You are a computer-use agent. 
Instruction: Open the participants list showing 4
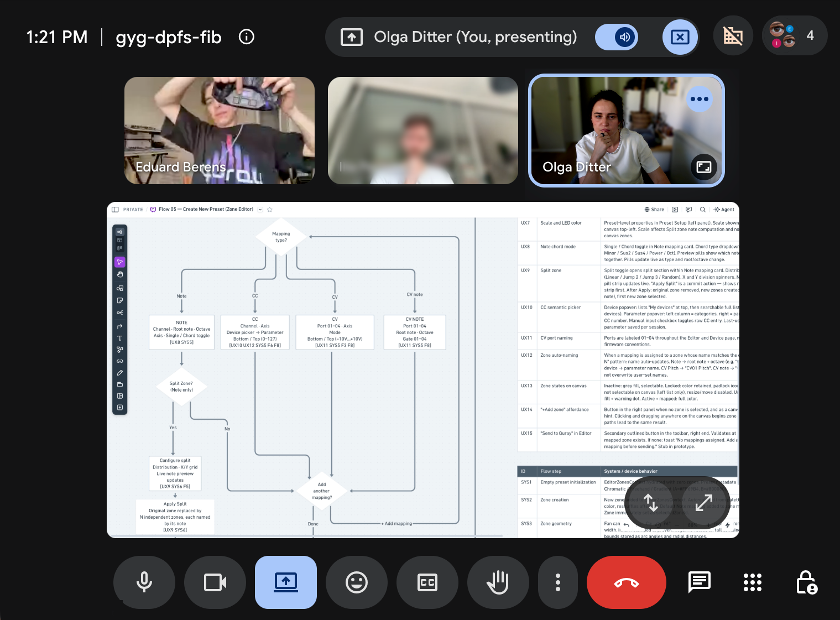tap(795, 36)
